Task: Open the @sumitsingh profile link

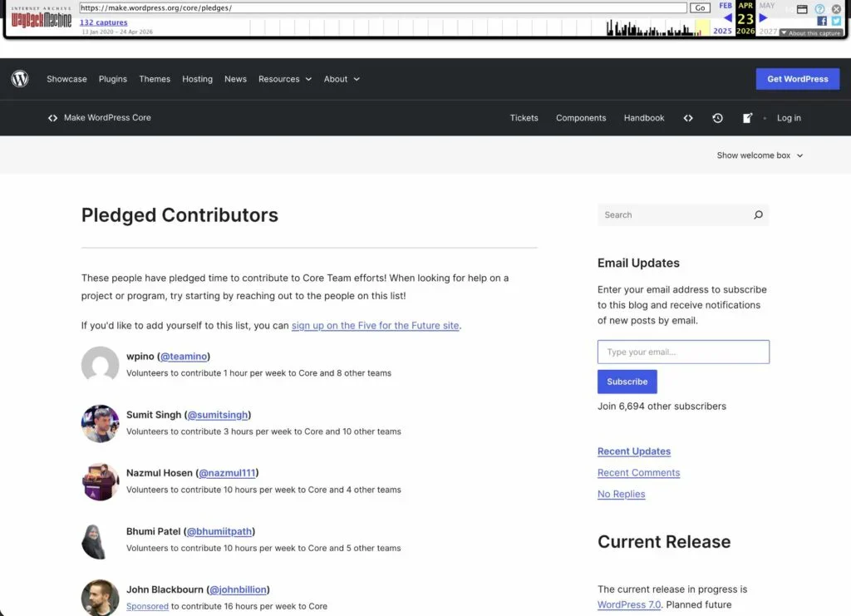Action: coord(218,415)
